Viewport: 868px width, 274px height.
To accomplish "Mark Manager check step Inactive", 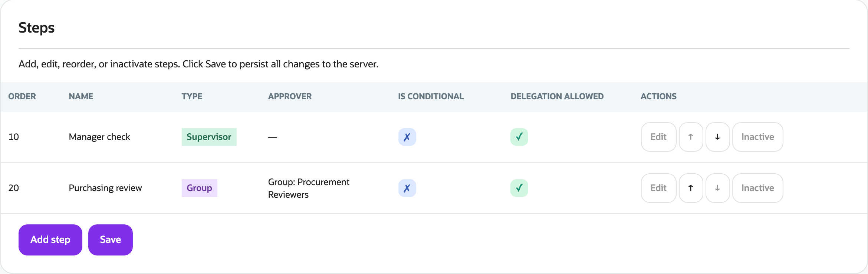I will click(x=757, y=137).
